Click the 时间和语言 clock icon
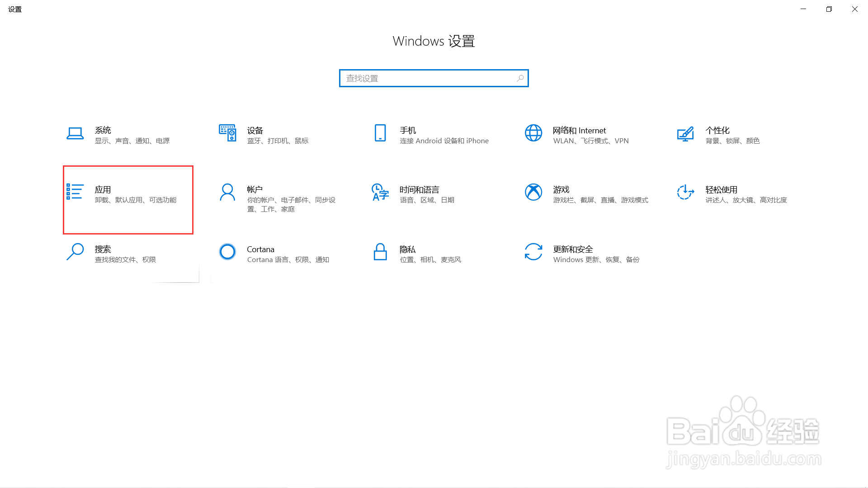The width and height of the screenshot is (868, 488). point(380,193)
